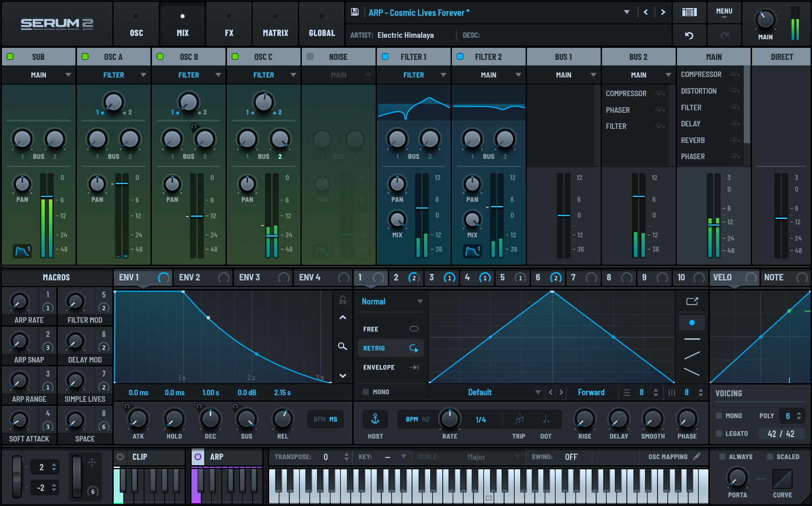This screenshot has width=812, height=506.
Task: Enable the portamento ALWAYS checkbox
Action: click(x=722, y=457)
